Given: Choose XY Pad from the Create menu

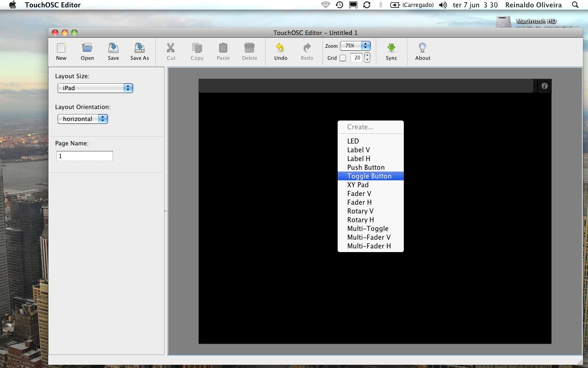Looking at the screenshot, I should (371, 185).
